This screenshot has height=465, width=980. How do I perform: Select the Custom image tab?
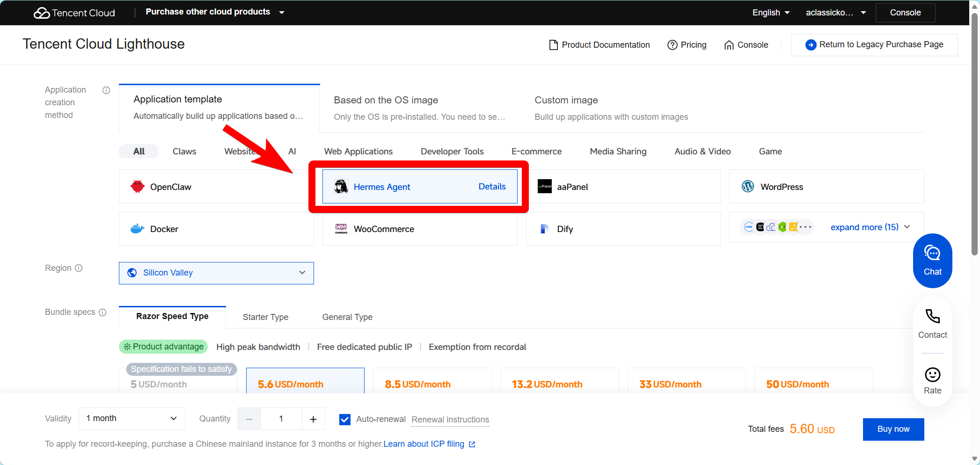click(611, 108)
